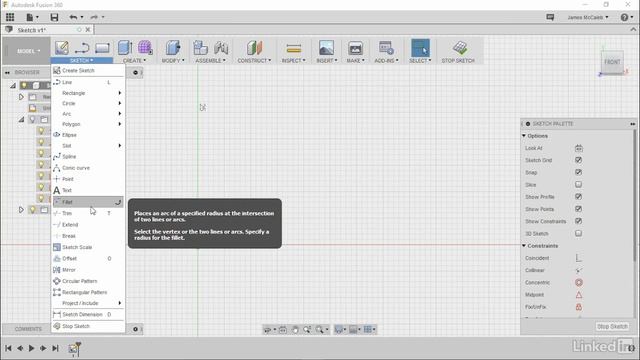Image resolution: width=640 pixels, height=360 pixels.
Task: Choose Spline from the Sketch menu
Action: coord(88,157)
